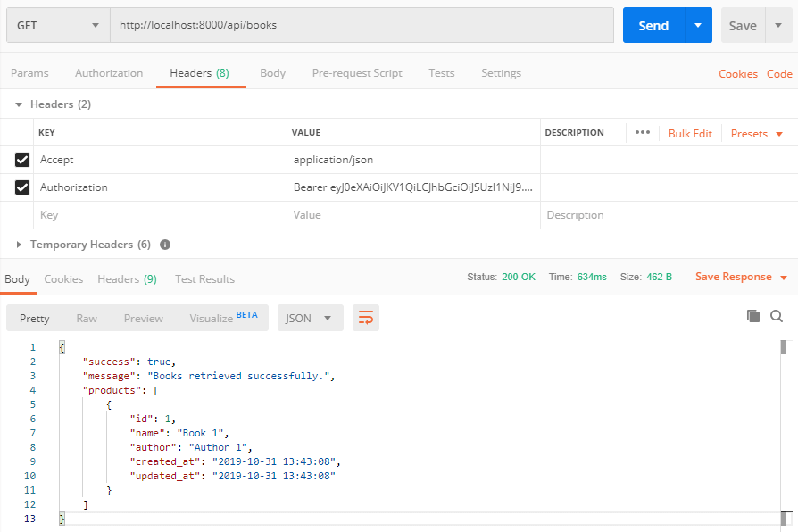Click the empty Value input field

click(413, 215)
